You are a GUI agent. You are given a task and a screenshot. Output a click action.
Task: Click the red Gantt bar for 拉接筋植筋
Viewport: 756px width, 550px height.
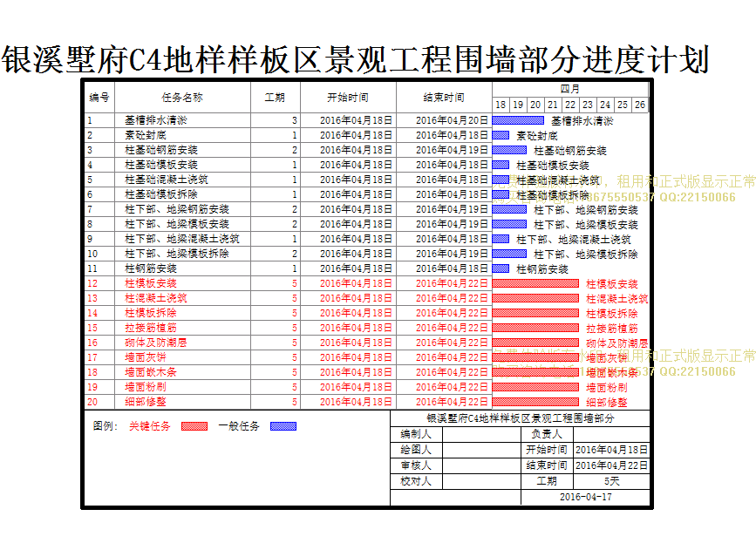point(535,328)
